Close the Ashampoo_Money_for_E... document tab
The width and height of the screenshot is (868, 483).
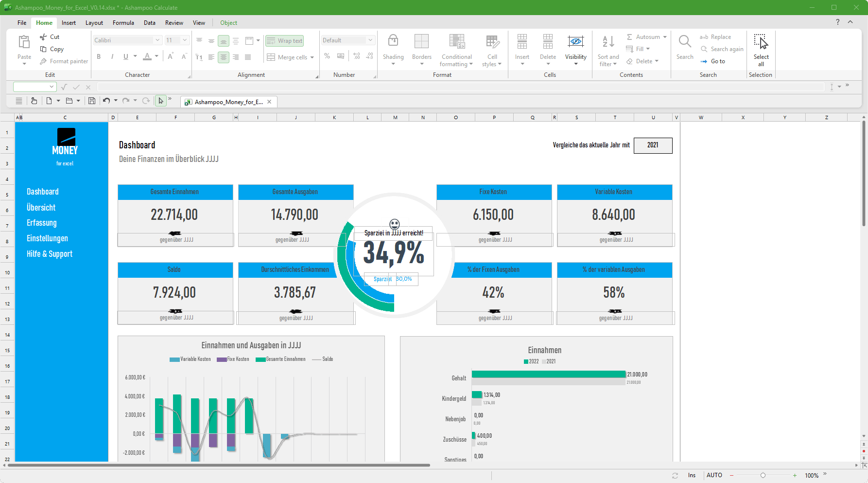[x=269, y=102]
